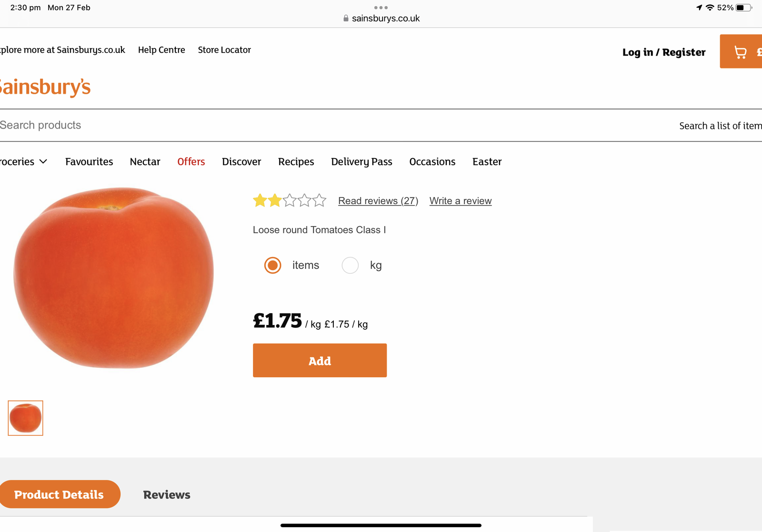Tap the three-dot multitasking icon
The height and width of the screenshot is (532, 762).
point(381,8)
